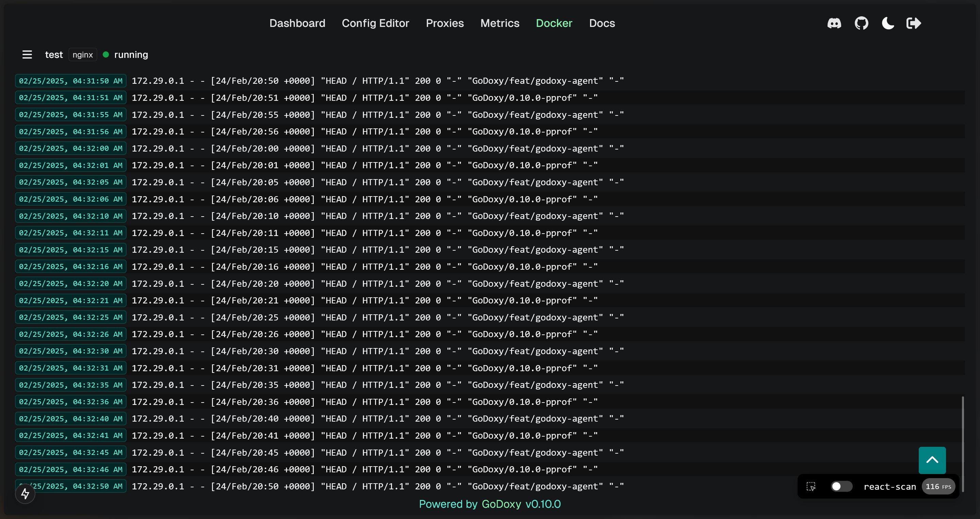Click the react-scan inspect cursor icon
The width and height of the screenshot is (980, 519).
pos(811,486)
